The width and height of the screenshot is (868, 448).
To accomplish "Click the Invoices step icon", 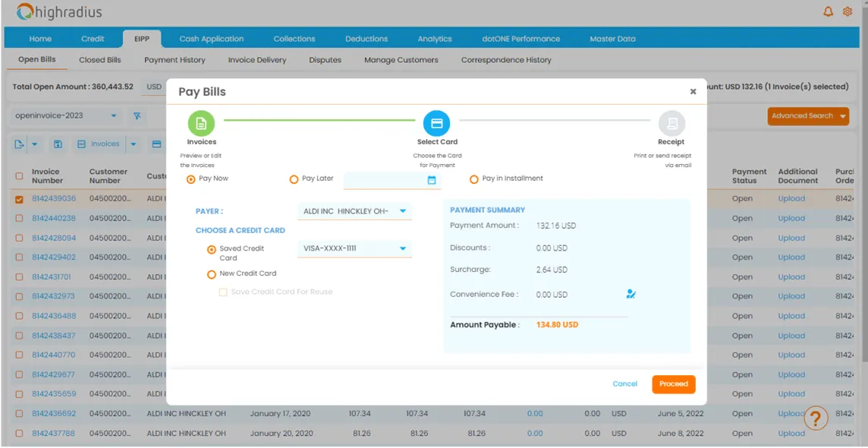I will [x=201, y=123].
